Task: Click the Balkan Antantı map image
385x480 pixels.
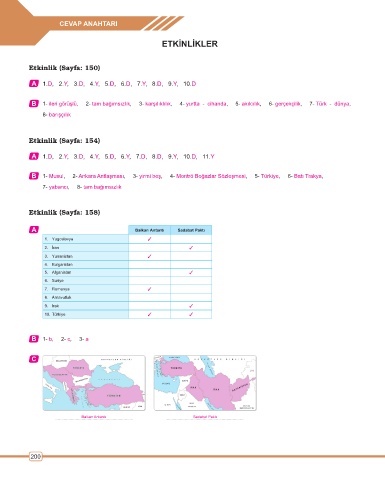Action: tap(94, 383)
